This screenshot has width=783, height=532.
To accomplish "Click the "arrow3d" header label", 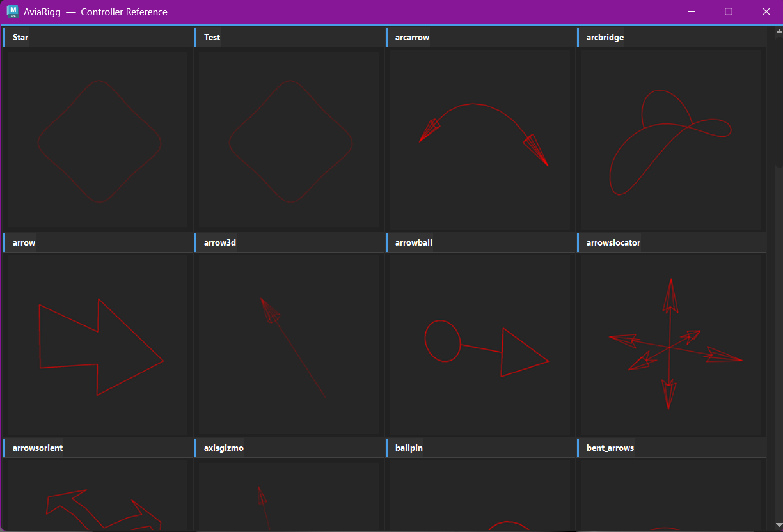I will tap(220, 242).
